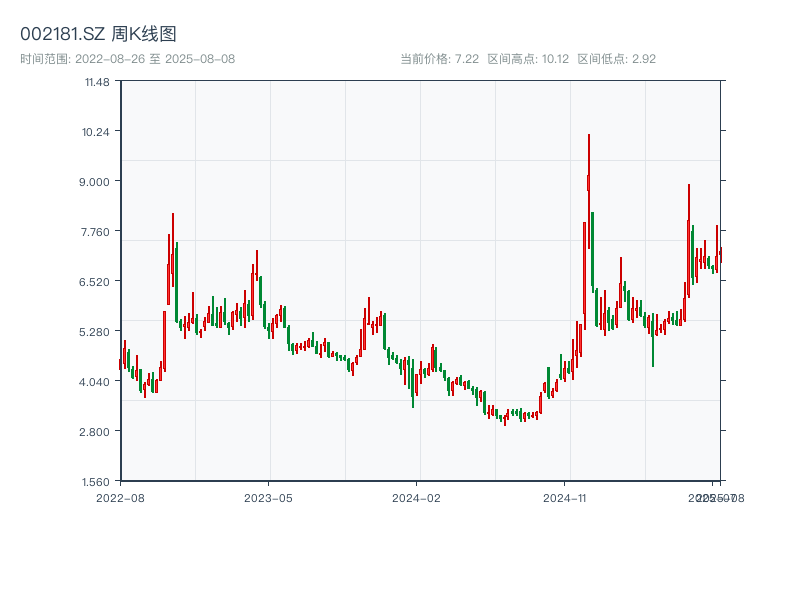This screenshot has height=600, width=800.
Task: Click y-axis label 7.760
Action: pyautogui.click(x=95, y=232)
